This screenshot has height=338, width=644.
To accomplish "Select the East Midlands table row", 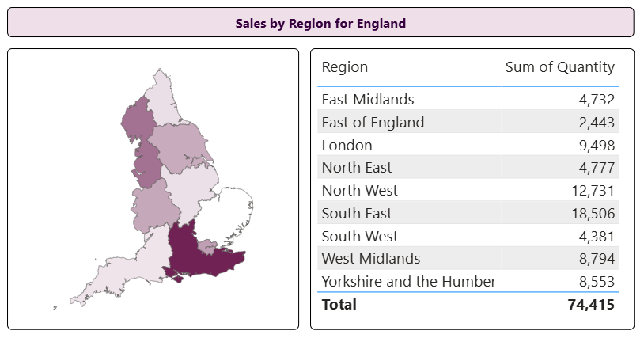I will pyautogui.click(x=468, y=99).
